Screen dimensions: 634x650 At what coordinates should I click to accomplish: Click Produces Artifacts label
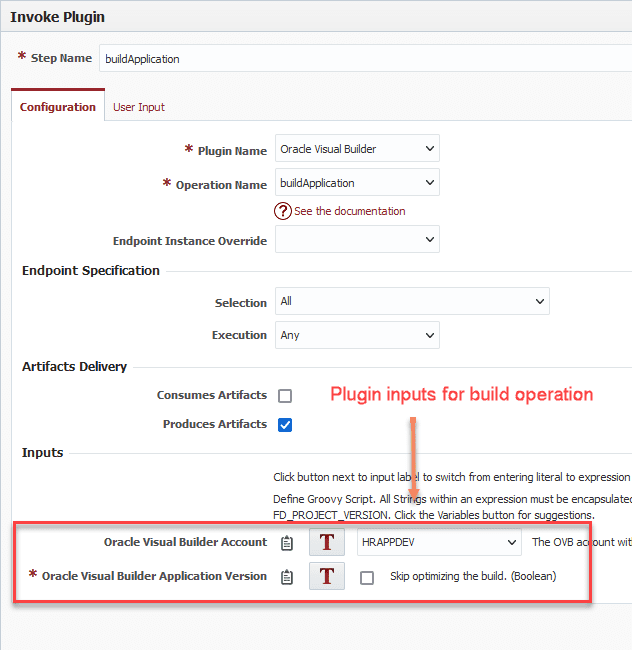[215, 424]
